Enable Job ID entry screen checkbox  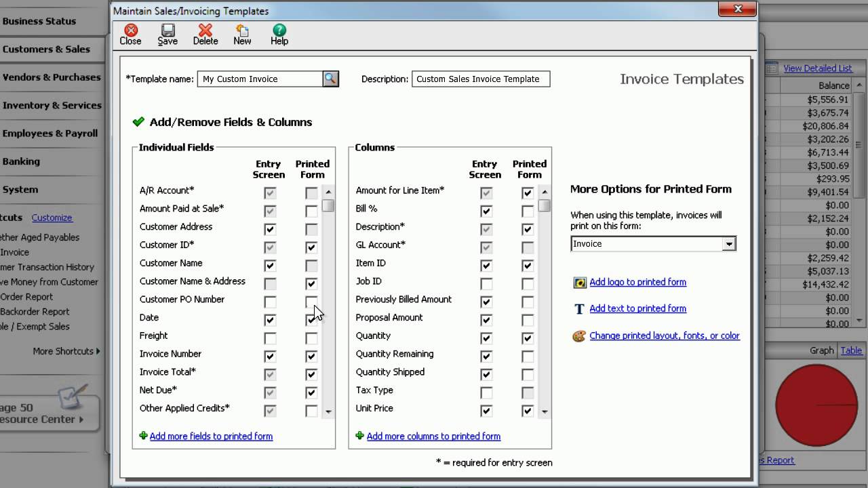click(x=486, y=283)
